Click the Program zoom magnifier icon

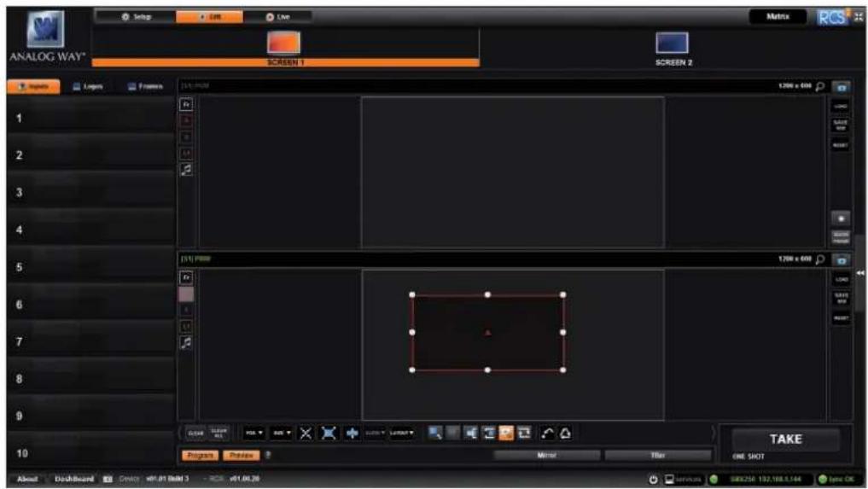tap(820, 86)
